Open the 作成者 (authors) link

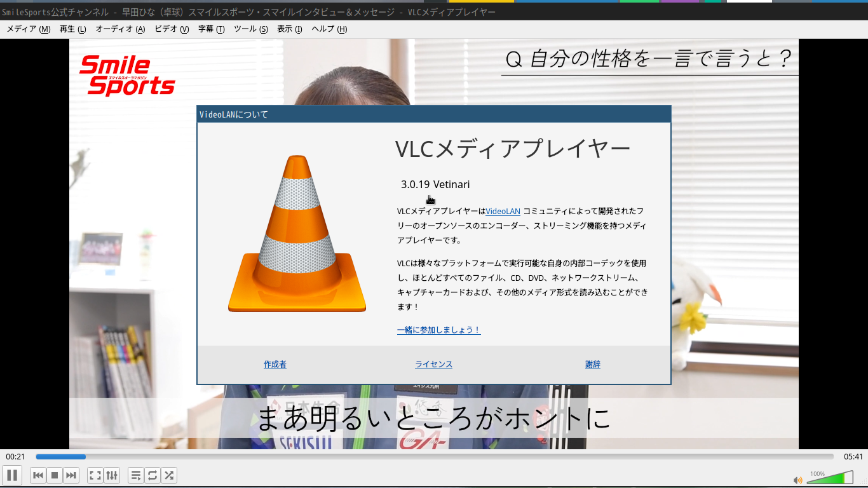[x=275, y=364]
